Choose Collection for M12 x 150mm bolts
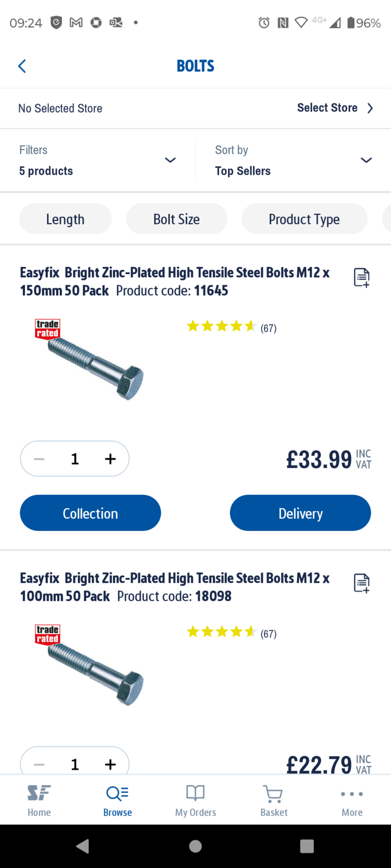 91,513
